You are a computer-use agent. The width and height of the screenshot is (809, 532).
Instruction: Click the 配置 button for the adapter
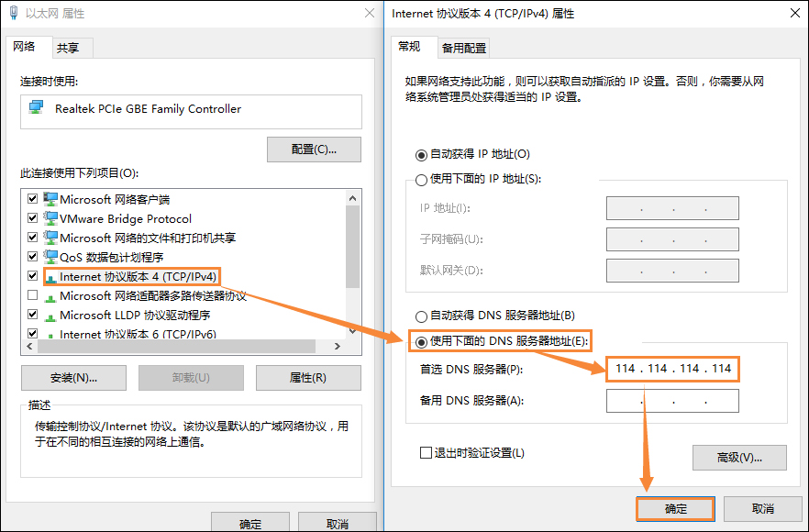314,149
